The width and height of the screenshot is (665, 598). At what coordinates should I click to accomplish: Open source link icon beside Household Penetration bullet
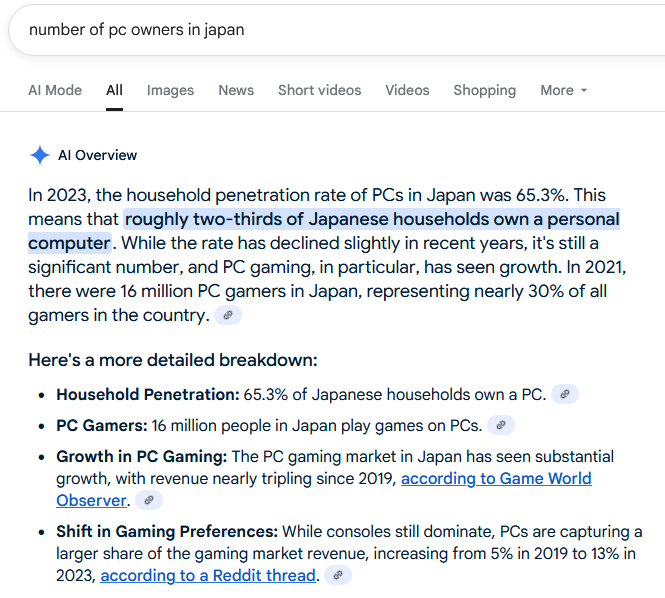tap(564, 394)
